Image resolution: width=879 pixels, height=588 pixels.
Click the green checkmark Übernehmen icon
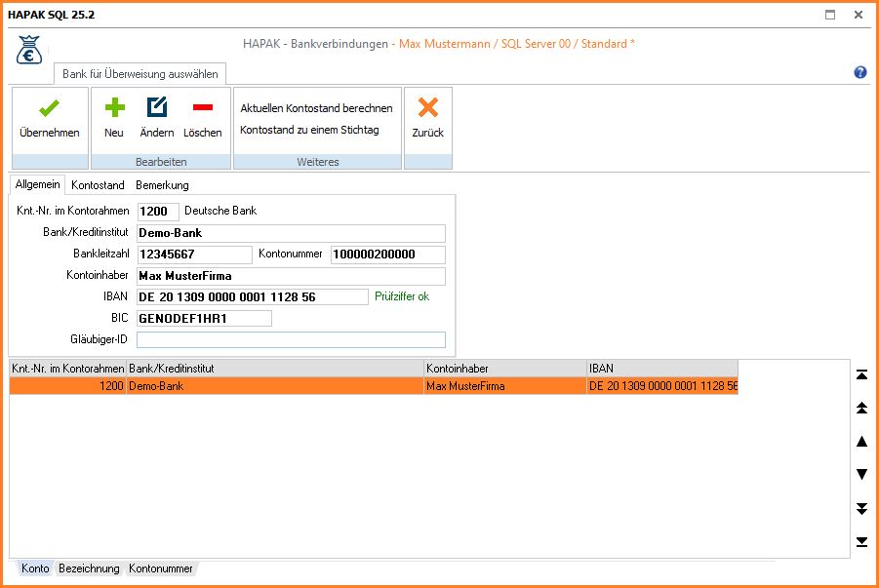point(49,109)
